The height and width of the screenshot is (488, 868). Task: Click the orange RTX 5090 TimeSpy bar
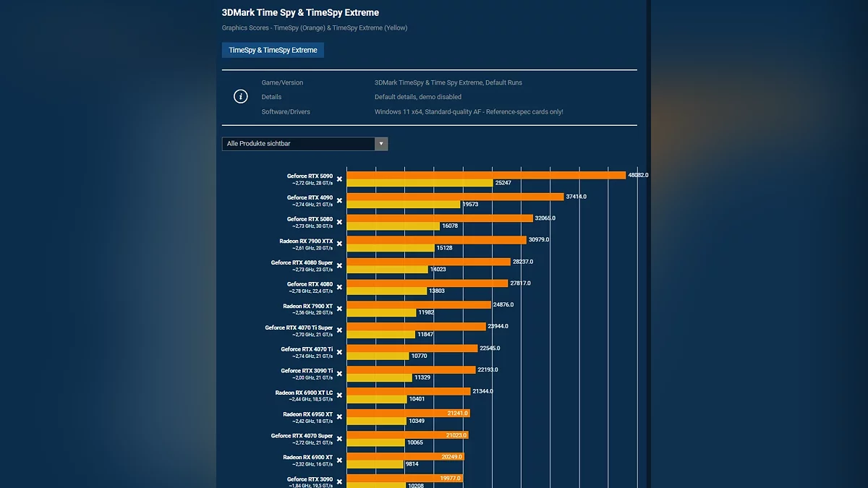pyautogui.click(x=485, y=175)
